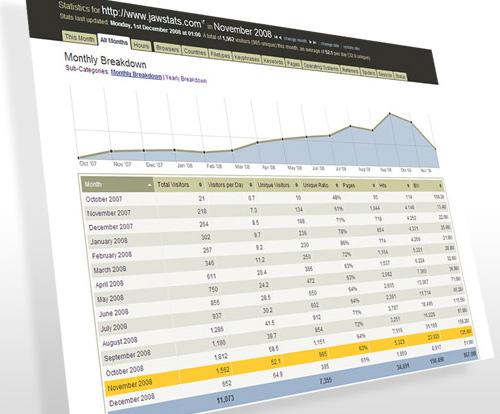
Task: Sort by Pages column header
Action: coord(359,185)
